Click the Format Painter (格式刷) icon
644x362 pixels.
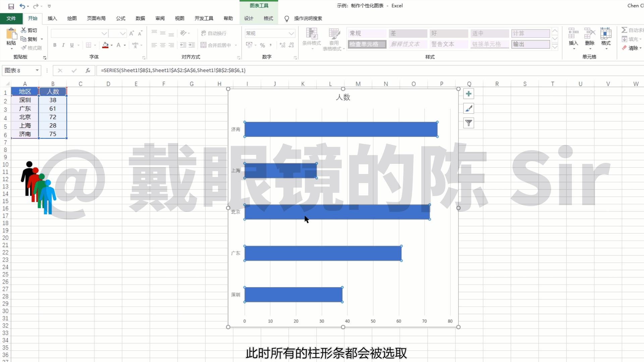(x=31, y=47)
